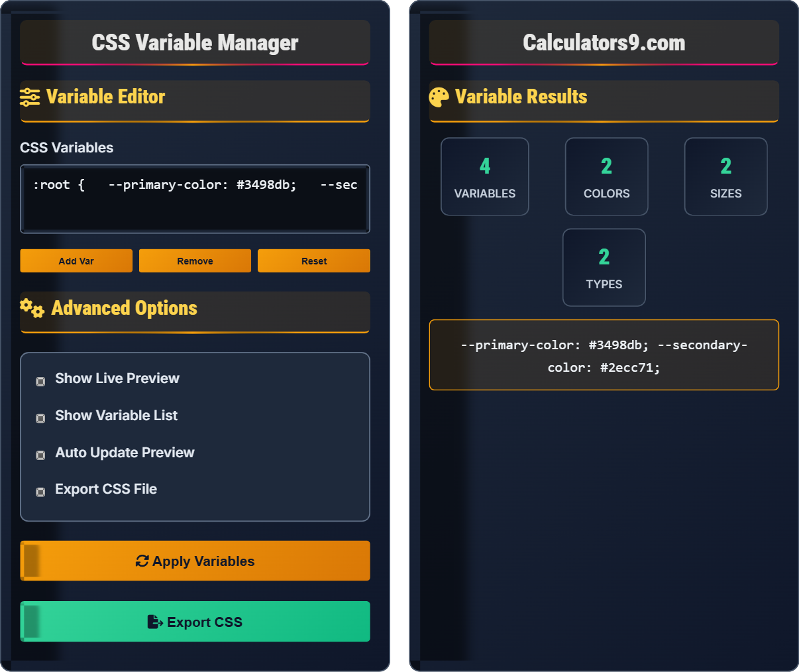Click the refresh icon in Apply Variables
799x672 pixels.
[x=142, y=561]
